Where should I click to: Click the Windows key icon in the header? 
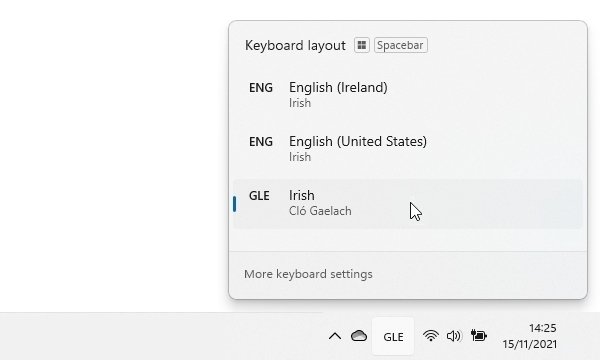362,45
